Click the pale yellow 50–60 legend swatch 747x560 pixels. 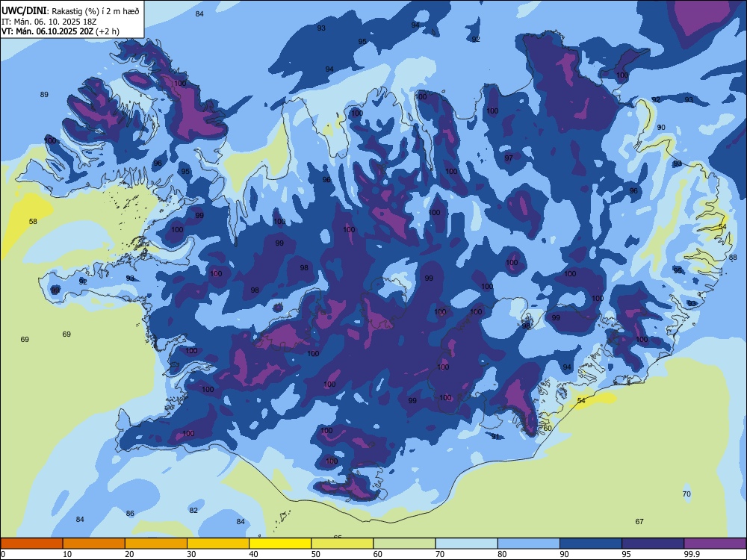click(342, 544)
